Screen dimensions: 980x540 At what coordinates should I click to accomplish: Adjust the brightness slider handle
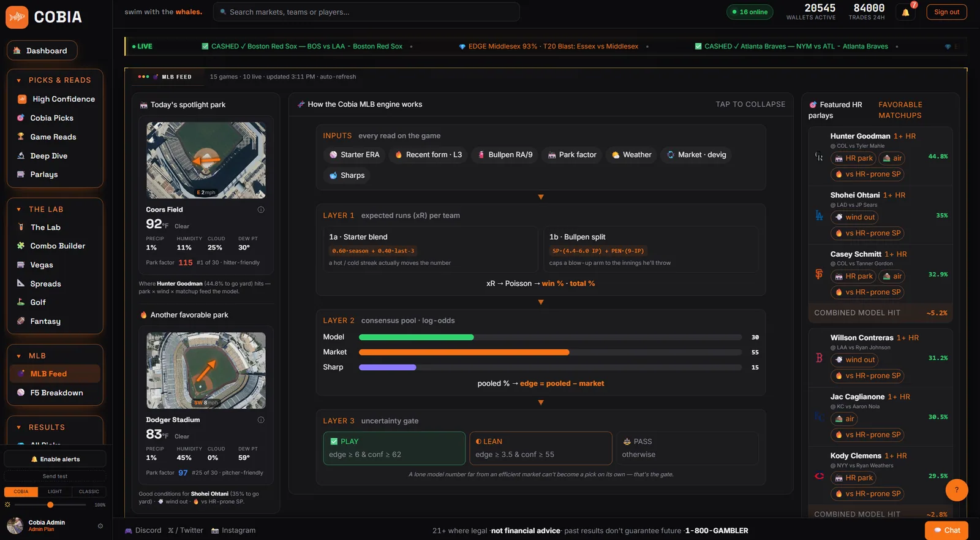[x=50, y=504]
